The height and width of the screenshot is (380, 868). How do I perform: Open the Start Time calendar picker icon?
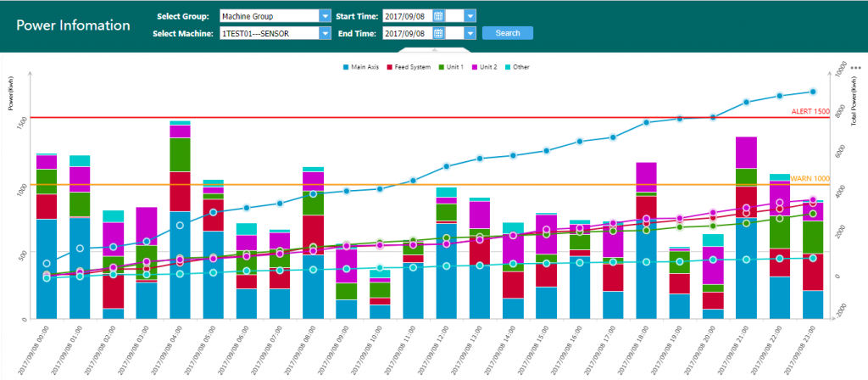click(x=438, y=16)
